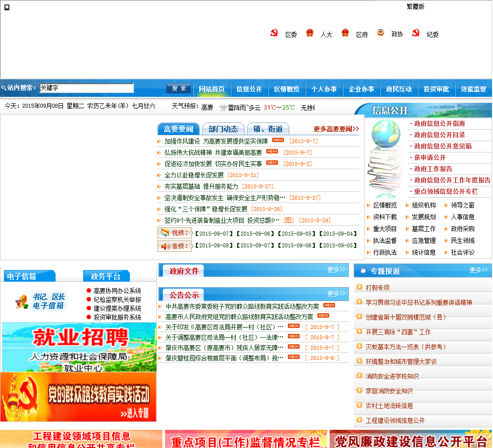Open 消防安全进学校知识 topic

[x=392, y=376]
